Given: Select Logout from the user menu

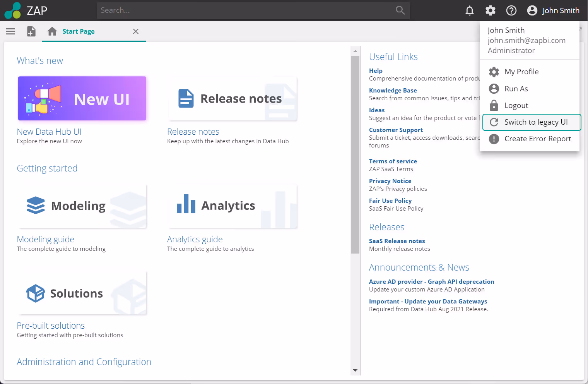Looking at the screenshot, I should (516, 105).
